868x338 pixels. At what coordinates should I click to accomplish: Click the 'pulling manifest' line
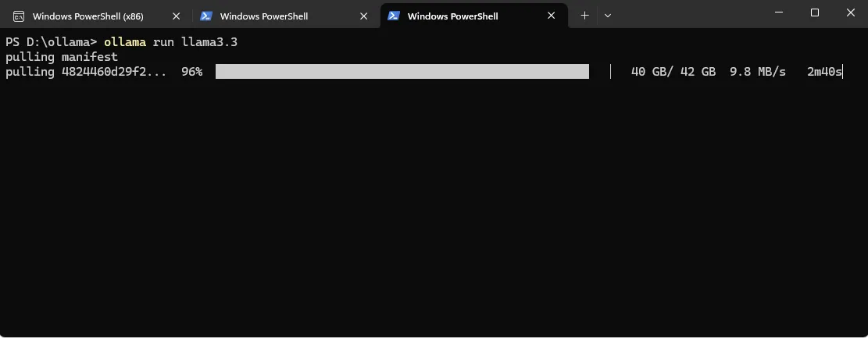[x=62, y=57]
